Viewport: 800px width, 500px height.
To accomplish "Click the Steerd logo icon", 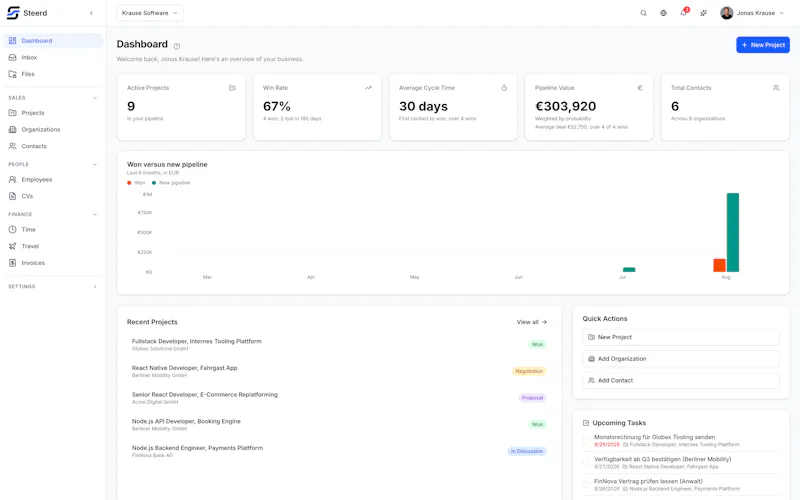I will pyautogui.click(x=13, y=13).
